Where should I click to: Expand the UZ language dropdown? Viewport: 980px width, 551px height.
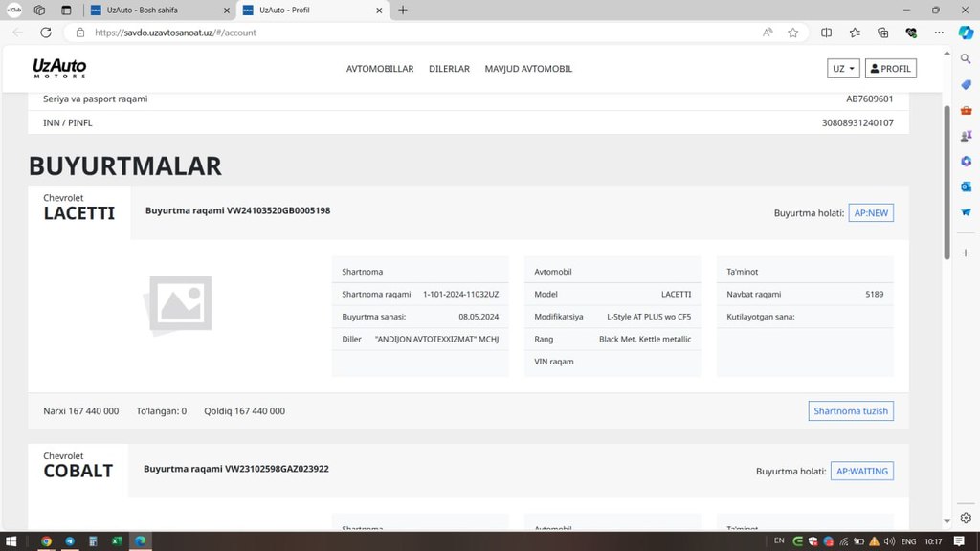(x=843, y=69)
